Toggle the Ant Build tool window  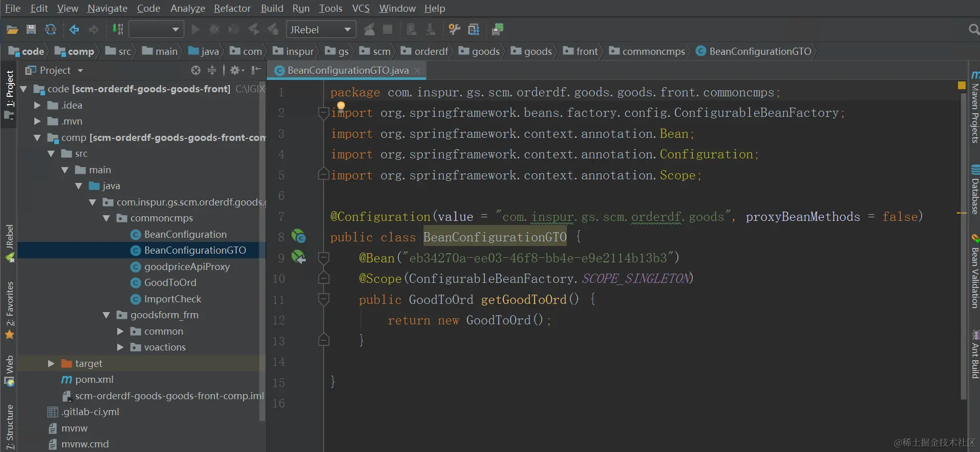click(x=975, y=355)
